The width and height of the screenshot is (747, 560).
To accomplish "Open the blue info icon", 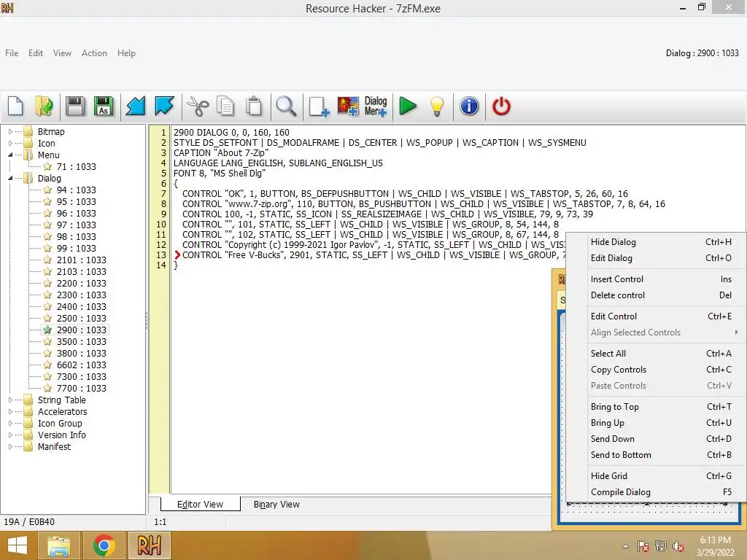I will pyautogui.click(x=469, y=106).
